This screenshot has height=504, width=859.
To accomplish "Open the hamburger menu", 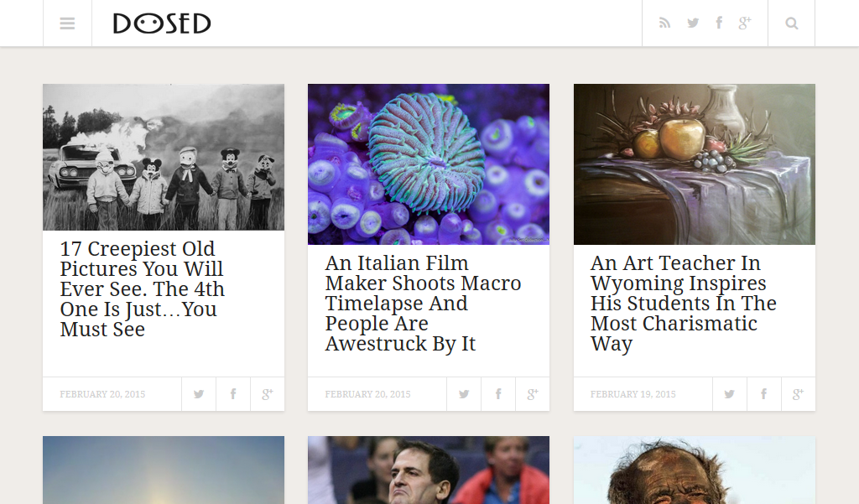I will pyautogui.click(x=67, y=23).
